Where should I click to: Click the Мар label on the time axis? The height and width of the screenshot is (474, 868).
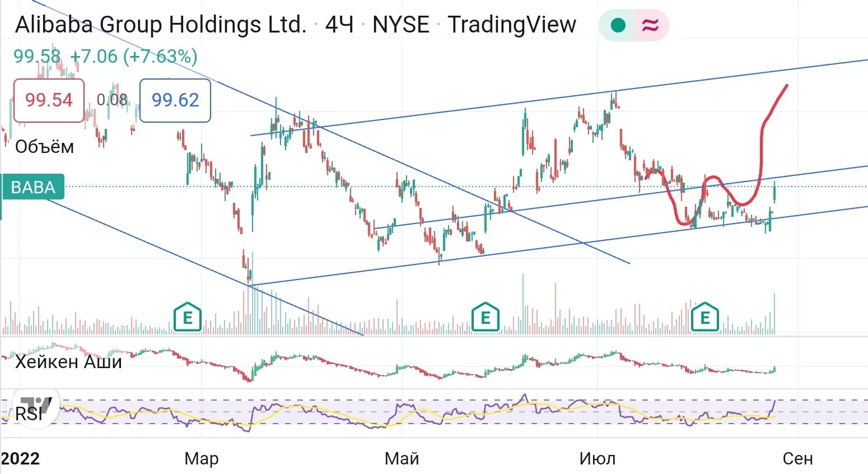[202, 459]
